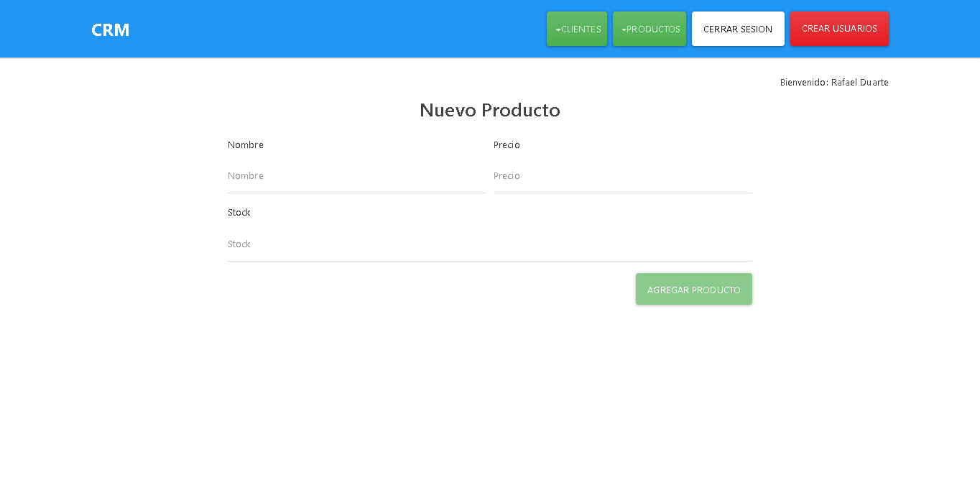Screen dimensions: 980x501
Task: Click the green CLIENTES navbar item
Action: (576, 29)
